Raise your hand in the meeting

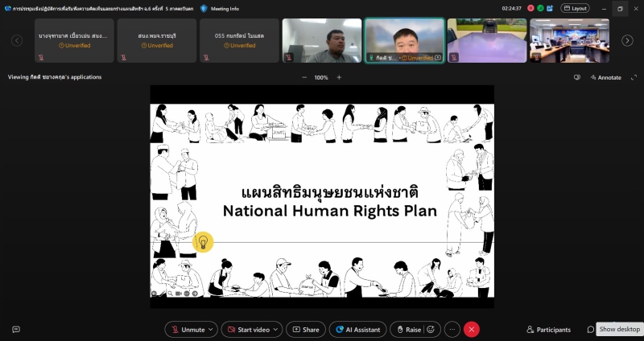408,329
